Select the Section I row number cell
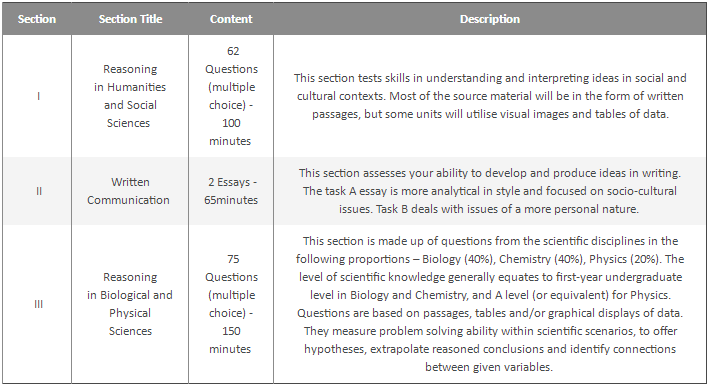 pos(38,96)
